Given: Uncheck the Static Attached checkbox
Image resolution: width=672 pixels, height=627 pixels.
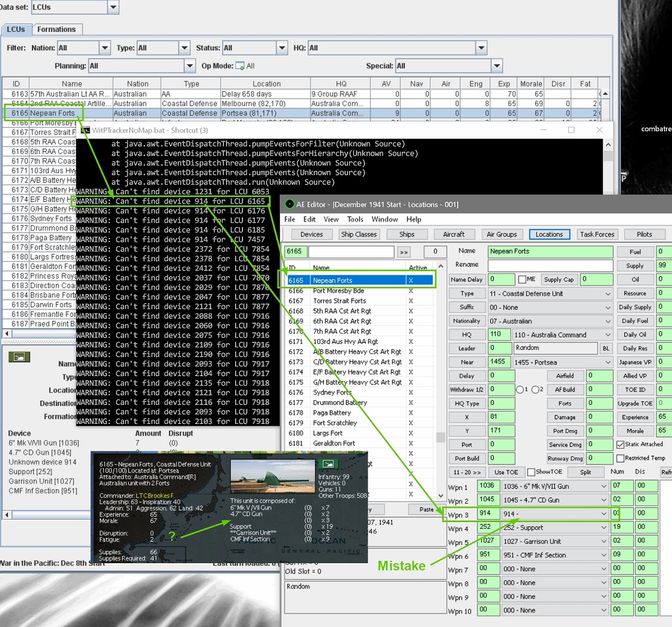Looking at the screenshot, I should tap(620, 444).
